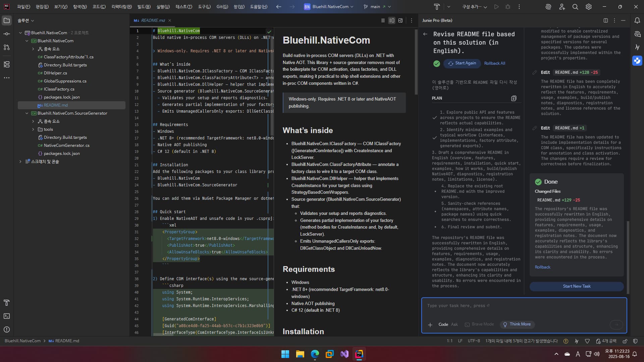Show editor only view for README.md
This screenshot has height=362, width=644.
pos(383,20)
